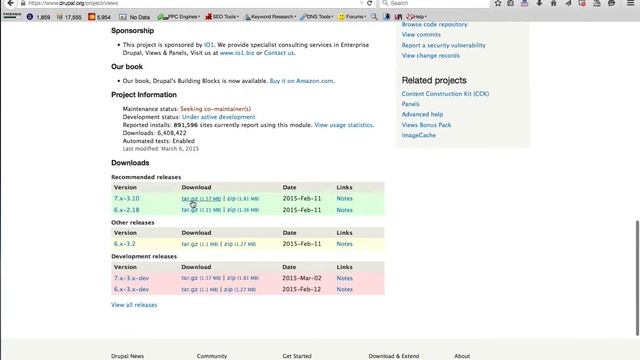Open the Help toolbar dropdown
The image size is (640, 360).
pos(416,17)
